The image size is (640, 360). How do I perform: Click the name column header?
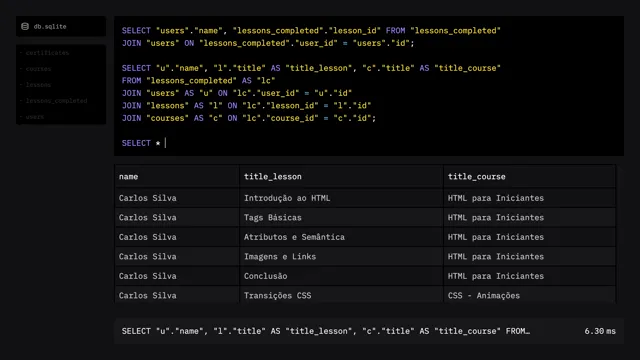177,177
